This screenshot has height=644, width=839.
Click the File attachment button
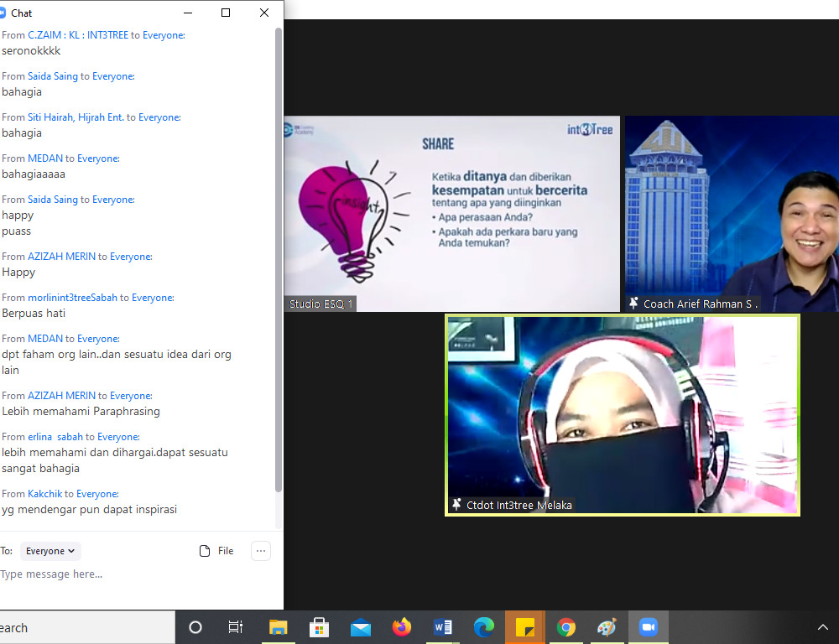216,551
